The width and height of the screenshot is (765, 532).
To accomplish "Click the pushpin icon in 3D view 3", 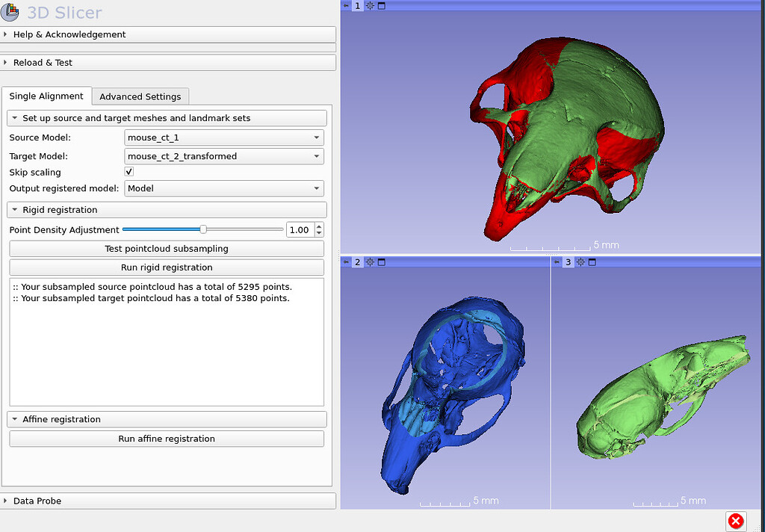I will point(557,262).
